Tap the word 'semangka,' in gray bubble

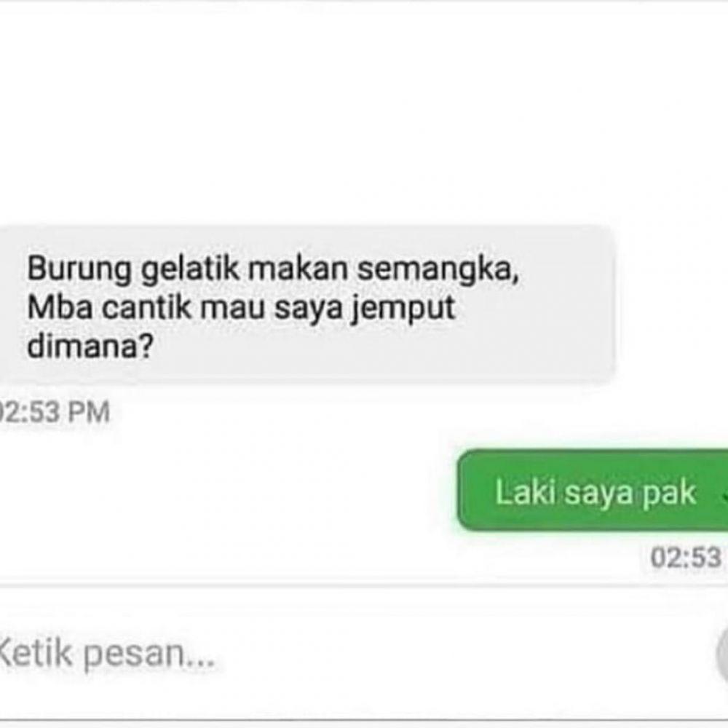(438, 270)
